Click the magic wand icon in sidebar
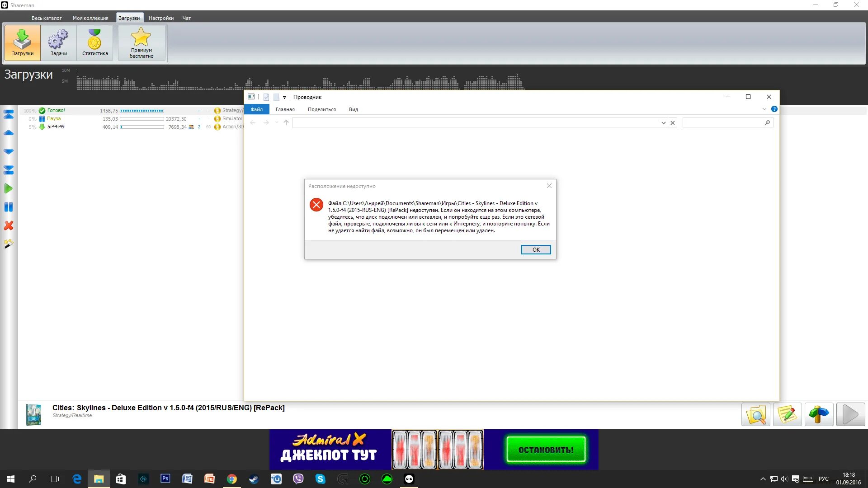Image resolution: width=868 pixels, height=488 pixels. (9, 244)
